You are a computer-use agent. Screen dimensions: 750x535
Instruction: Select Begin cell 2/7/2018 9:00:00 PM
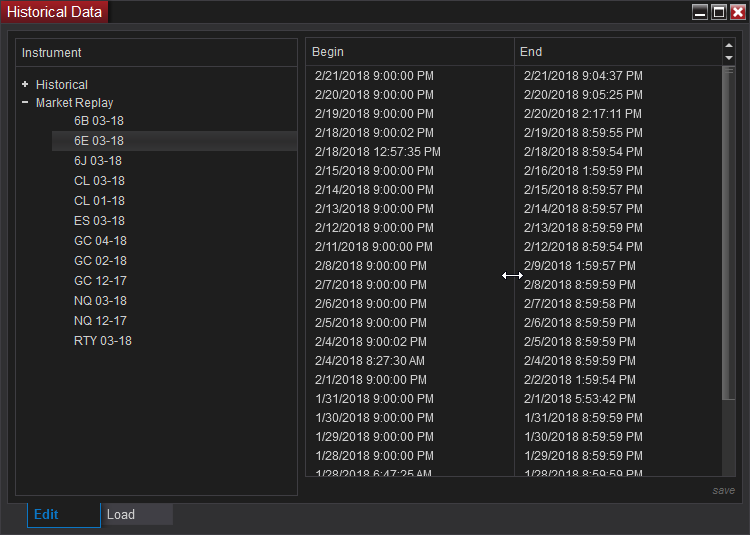coord(371,285)
